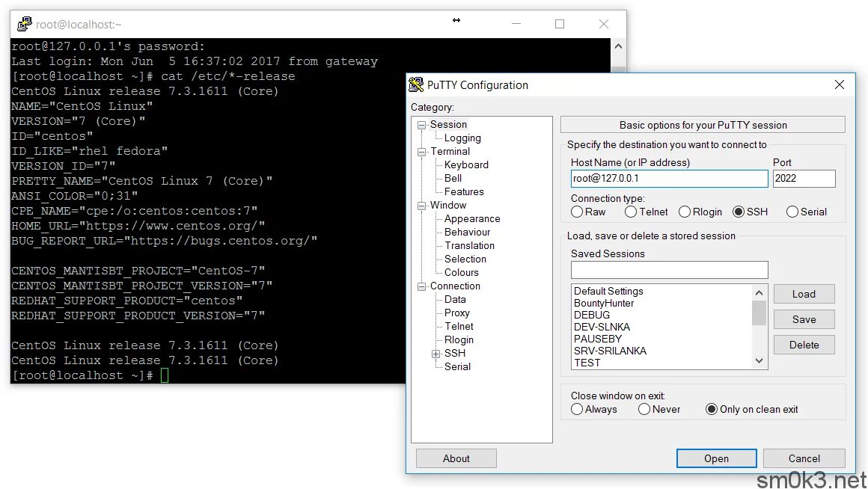Open the Bell settings category

(x=453, y=178)
